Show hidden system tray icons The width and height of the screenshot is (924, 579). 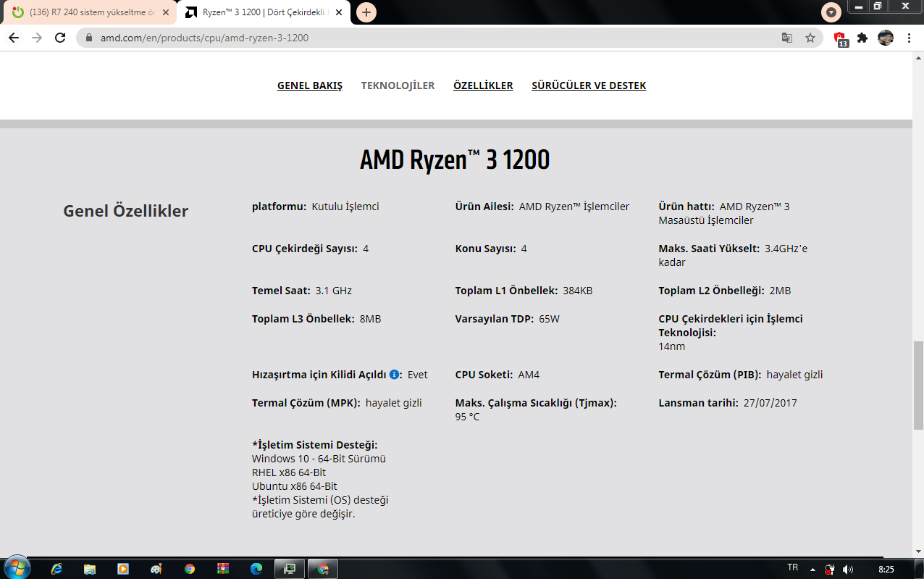[812, 570]
